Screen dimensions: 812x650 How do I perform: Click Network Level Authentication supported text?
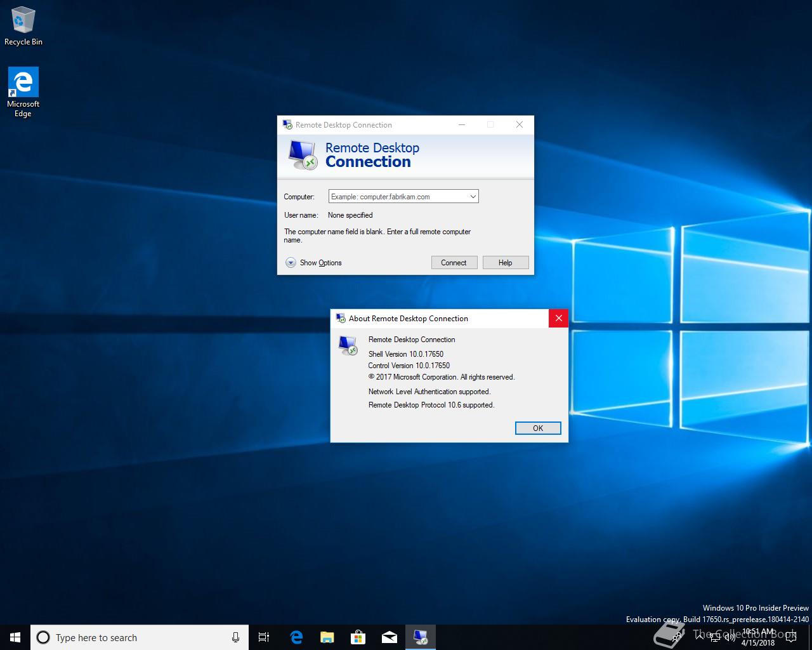pyautogui.click(x=429, y=392)
